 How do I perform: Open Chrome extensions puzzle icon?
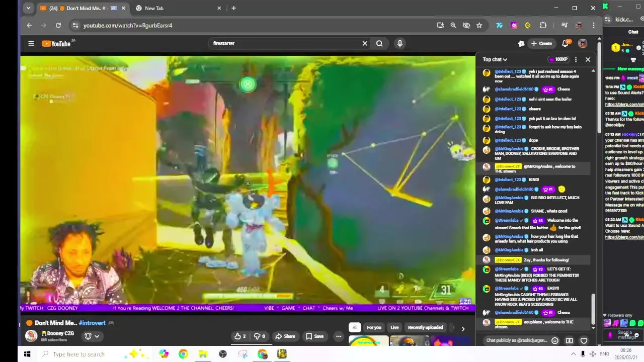(543, 25)
